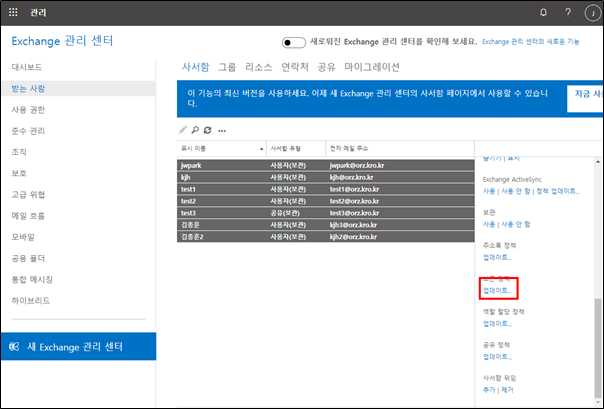Viewport: 604px width, 409px height.
Task: Click 정책 업데이트 under Exchange ActiveSync
Action: coord(558,191)
